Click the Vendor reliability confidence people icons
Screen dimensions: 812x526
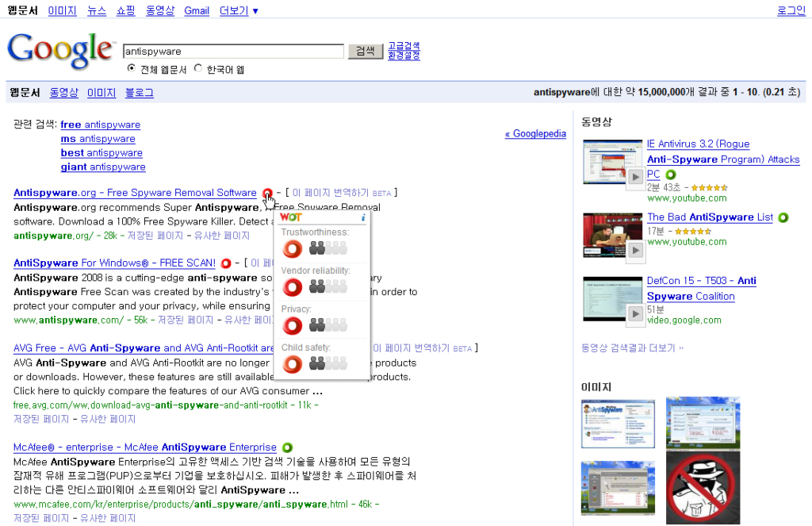click(328, 287)
